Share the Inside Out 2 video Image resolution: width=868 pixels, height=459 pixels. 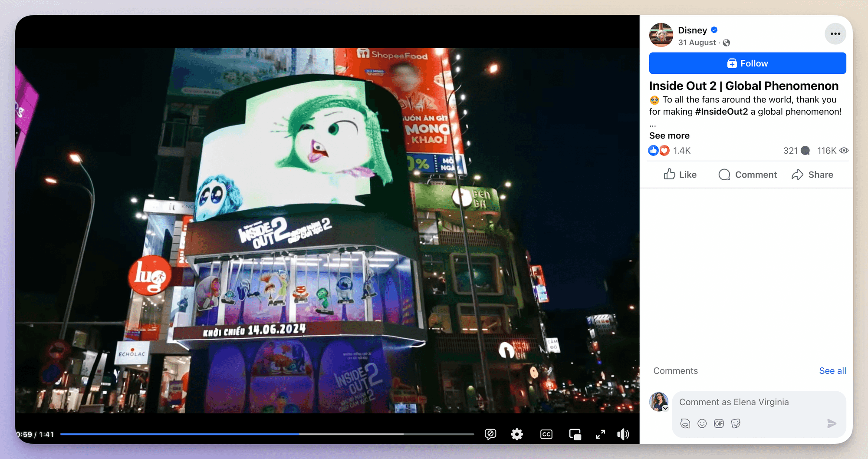[x=812, y=175]
